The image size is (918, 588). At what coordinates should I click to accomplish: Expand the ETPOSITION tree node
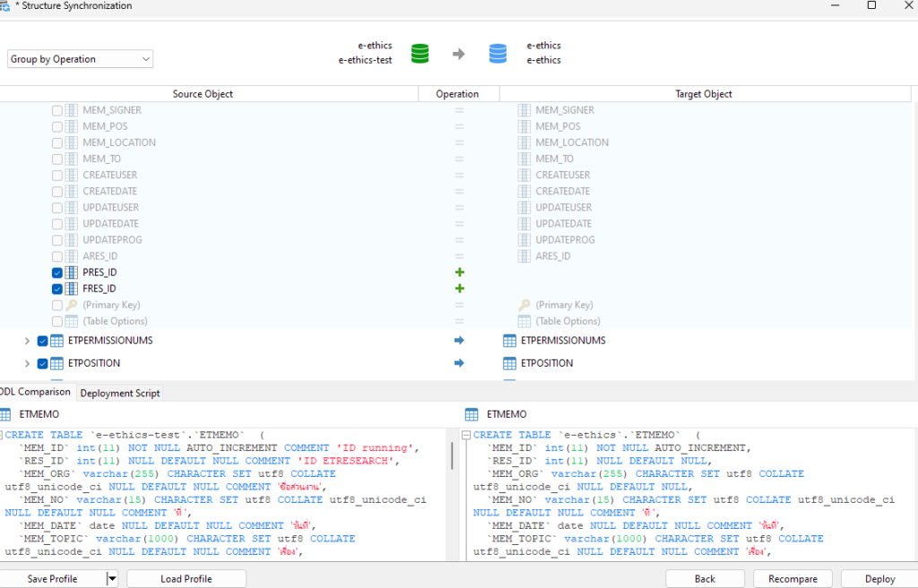[x=27, y=363]
